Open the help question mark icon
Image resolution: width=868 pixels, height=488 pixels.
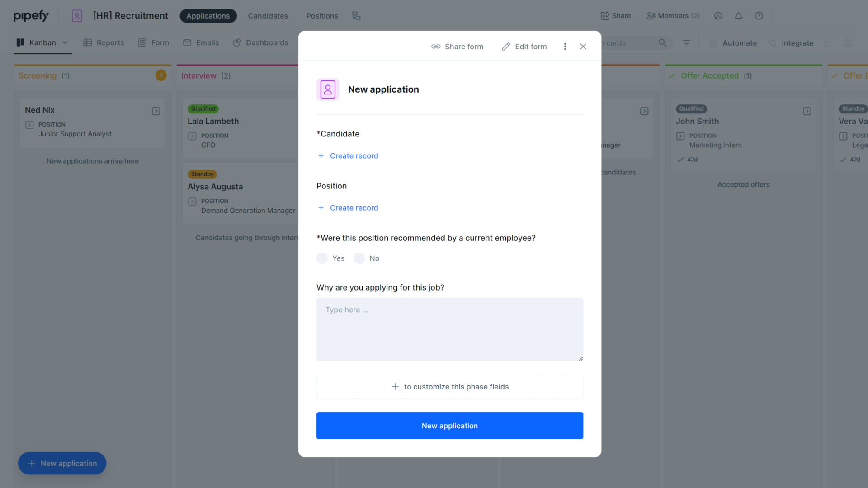(x=759, y=16)
